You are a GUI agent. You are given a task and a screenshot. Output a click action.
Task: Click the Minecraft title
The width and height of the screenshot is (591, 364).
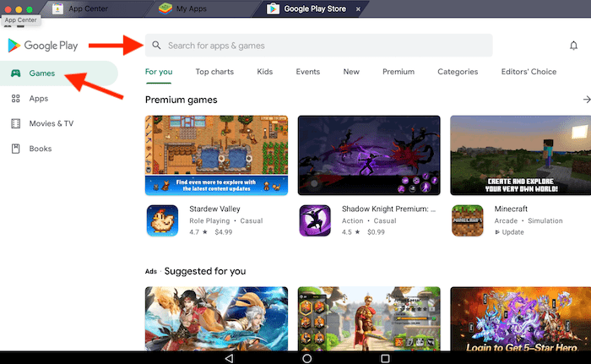click(x=511, y=209)
